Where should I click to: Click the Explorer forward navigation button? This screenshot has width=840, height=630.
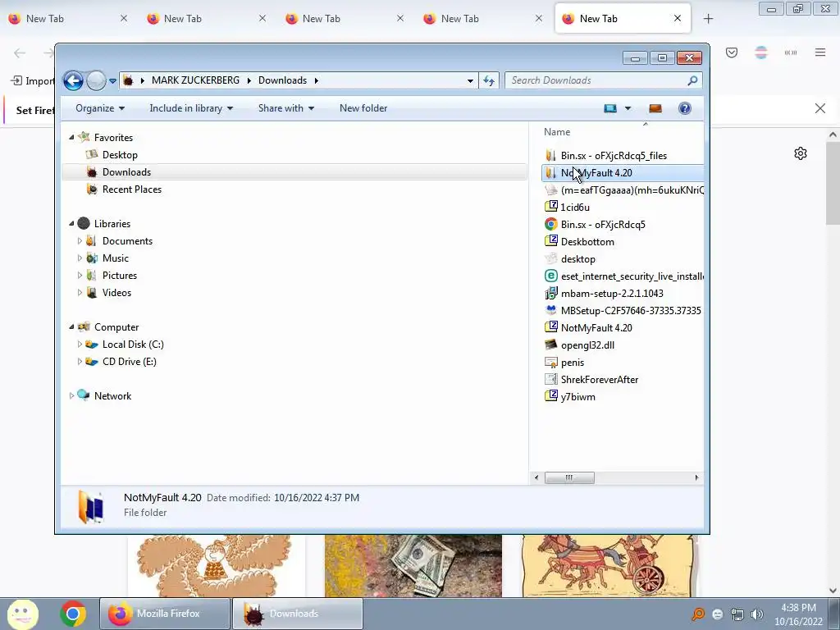(97, 81)
